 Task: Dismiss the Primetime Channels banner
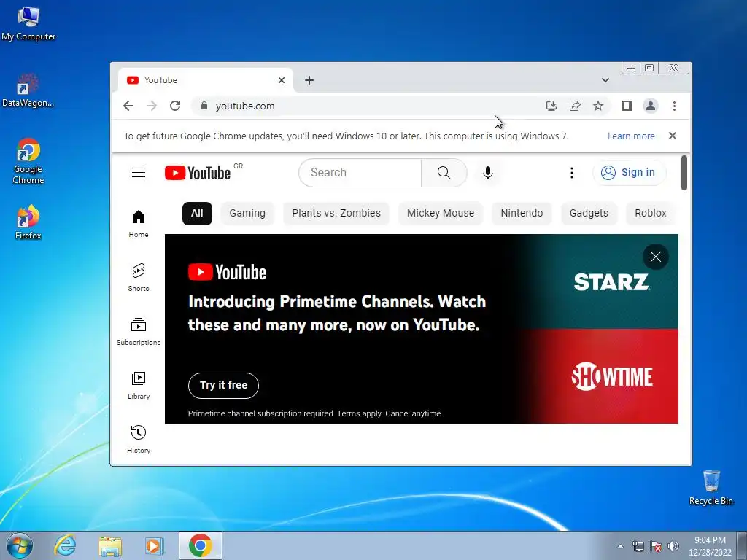(656, 257)
